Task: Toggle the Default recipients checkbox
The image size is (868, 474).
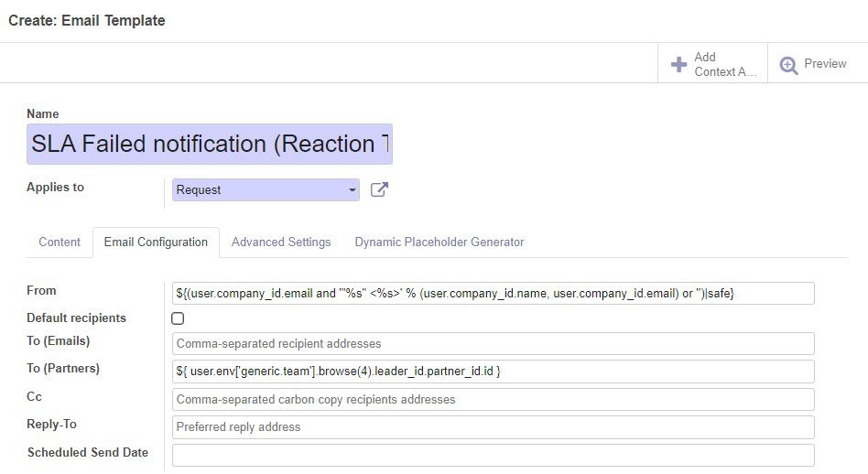Action: click(178, 318)
